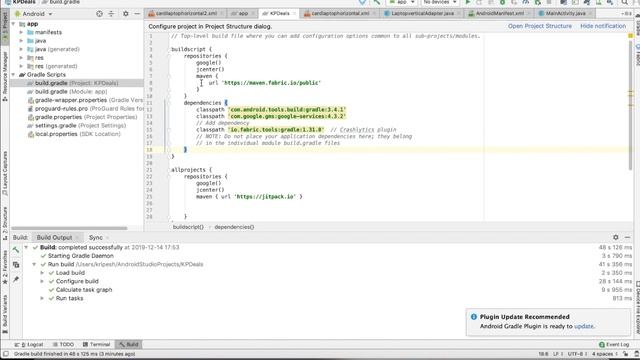
Task: Click the rebuild hammer in Build panel
Action: click(16, 250)
